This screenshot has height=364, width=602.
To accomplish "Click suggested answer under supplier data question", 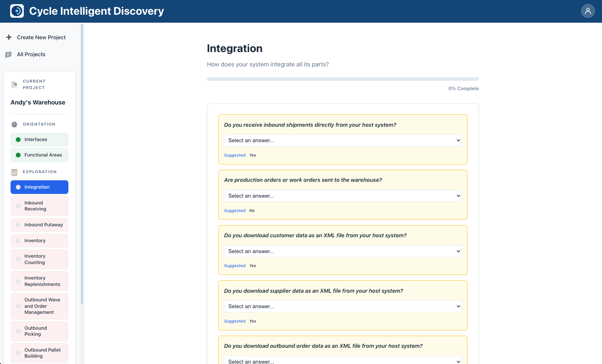I will pos(253,321).
